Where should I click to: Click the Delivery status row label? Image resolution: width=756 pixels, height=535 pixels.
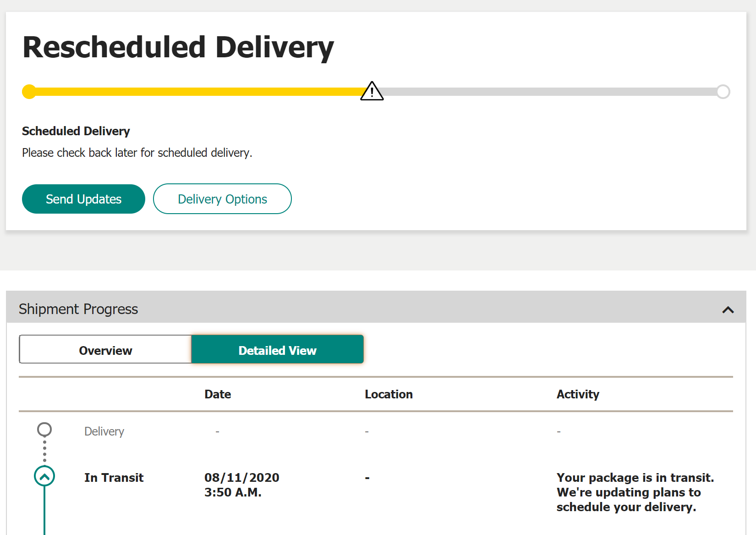[104, 431]
